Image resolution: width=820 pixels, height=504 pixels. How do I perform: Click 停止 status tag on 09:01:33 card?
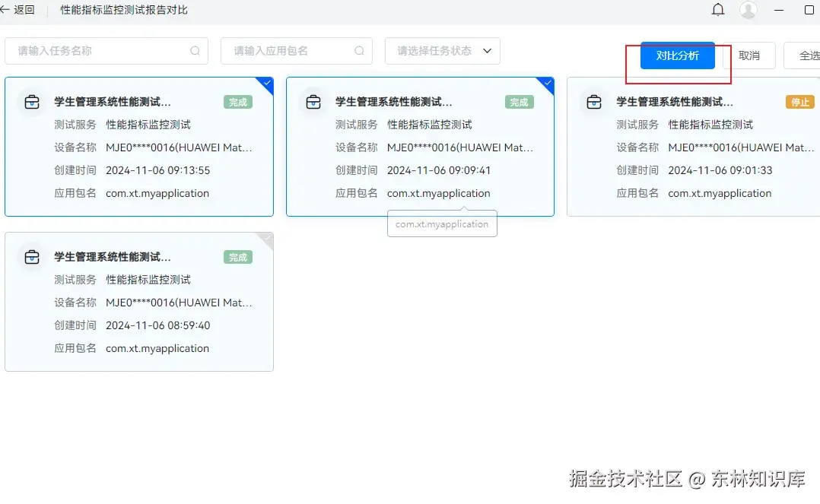(800, 102)
